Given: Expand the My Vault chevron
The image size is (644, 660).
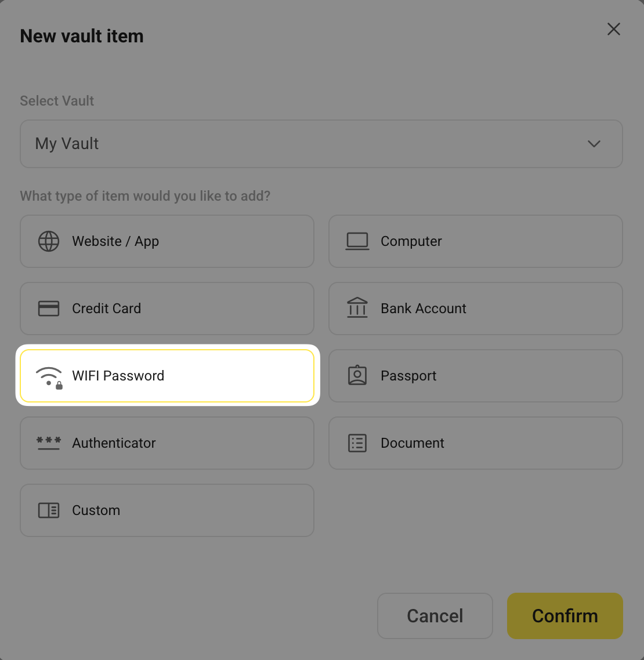Looking at the screenshot, I should pyautogui.click(x=594, y=144).
